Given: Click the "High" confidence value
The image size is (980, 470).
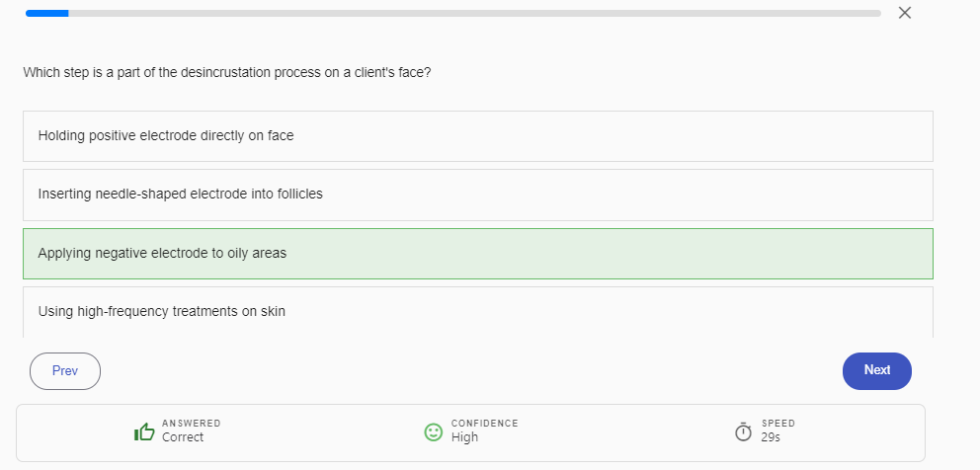Looking at the screenshot, I should coord(464,437).
